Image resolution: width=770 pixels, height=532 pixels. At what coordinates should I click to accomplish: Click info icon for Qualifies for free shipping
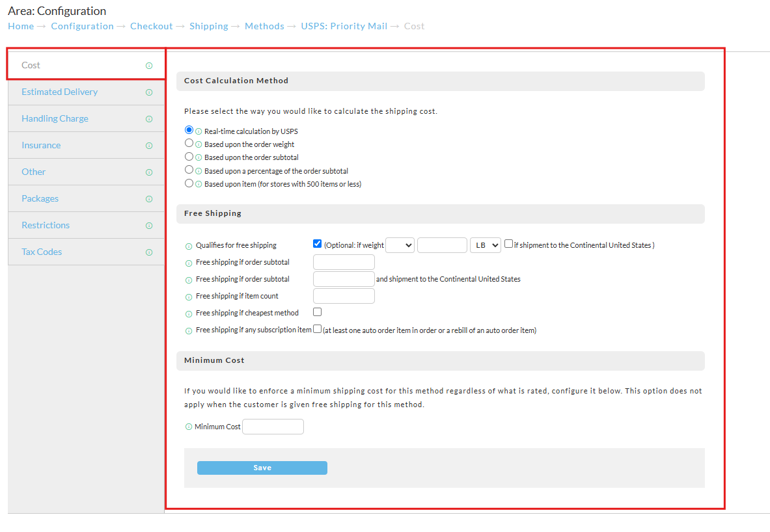coord(189,246)
